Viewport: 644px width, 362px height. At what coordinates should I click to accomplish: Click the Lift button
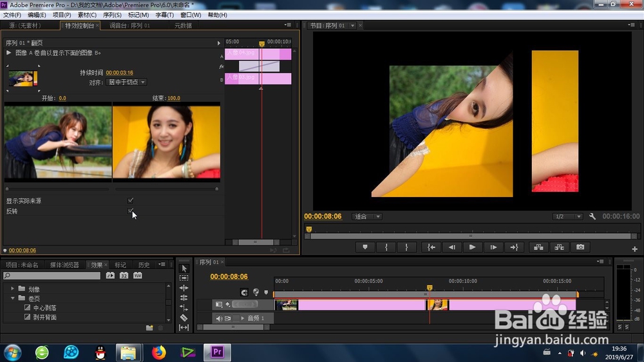pos(538,247)
